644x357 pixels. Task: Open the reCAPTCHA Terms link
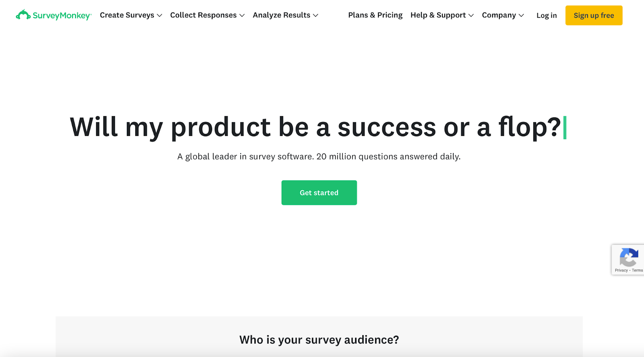[637, 271]
